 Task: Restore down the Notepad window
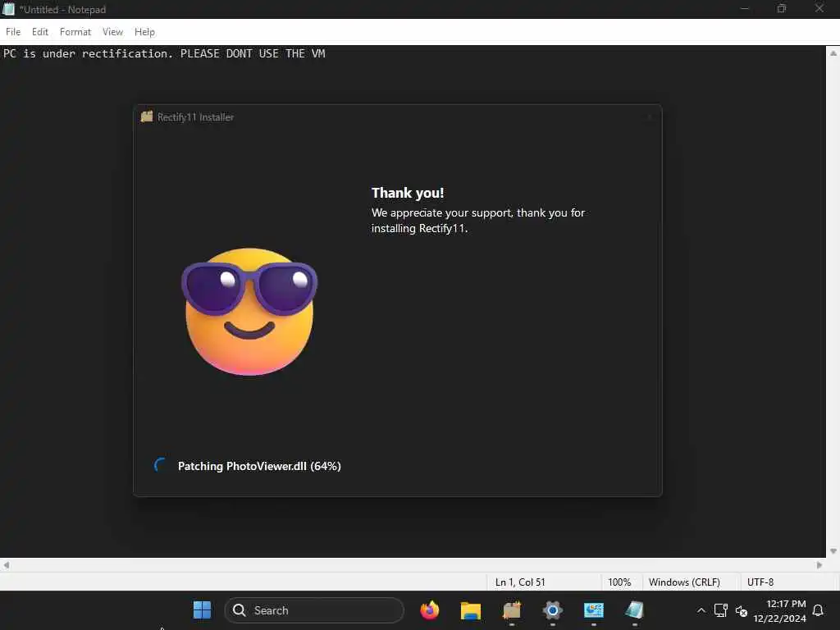click(782, 8)
